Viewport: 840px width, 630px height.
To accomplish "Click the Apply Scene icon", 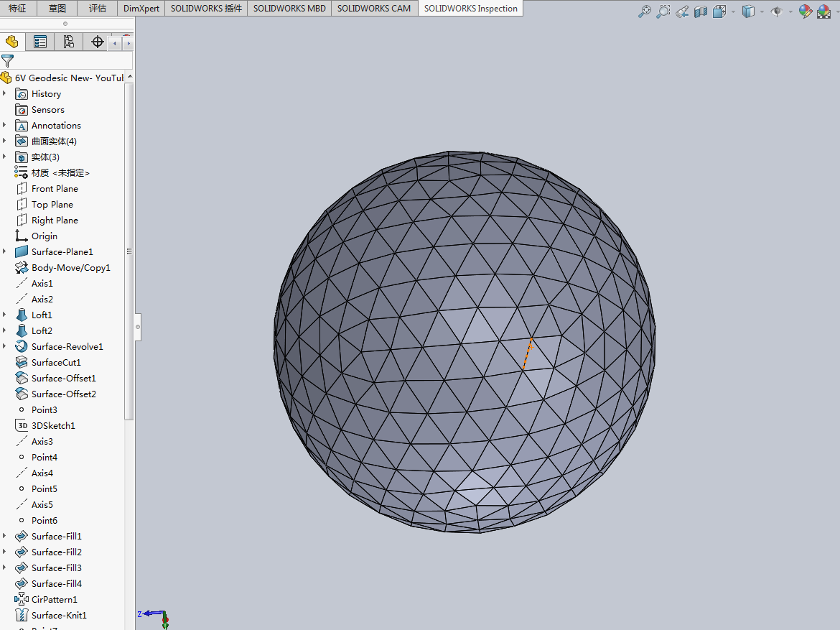I will pos(823,11).
